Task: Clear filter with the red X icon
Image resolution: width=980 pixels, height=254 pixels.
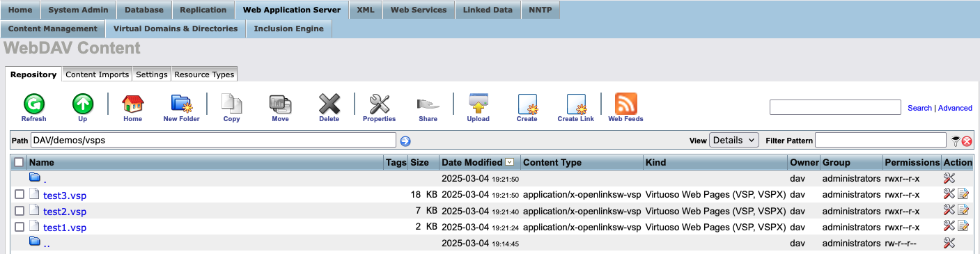Action: (x=967, y=141)
